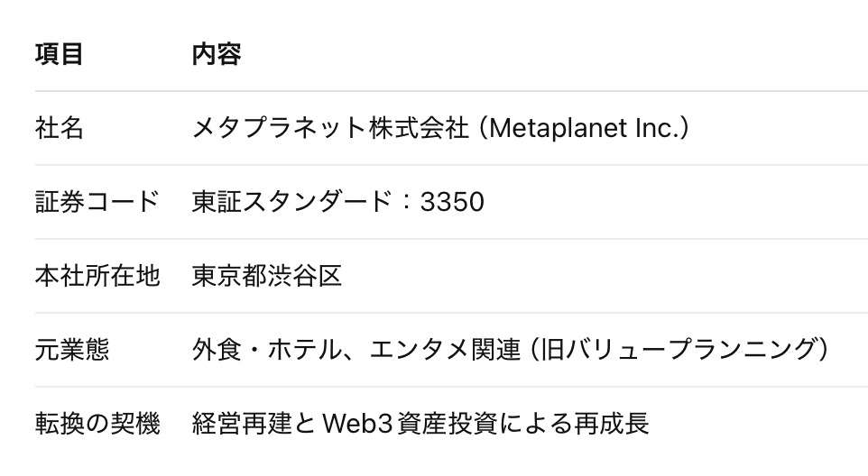Image resolution: width=868 pixels, height=476 pixels.
Task: Click the 東京都渋谷区 location cell
Action: click(x=267, y=276)
